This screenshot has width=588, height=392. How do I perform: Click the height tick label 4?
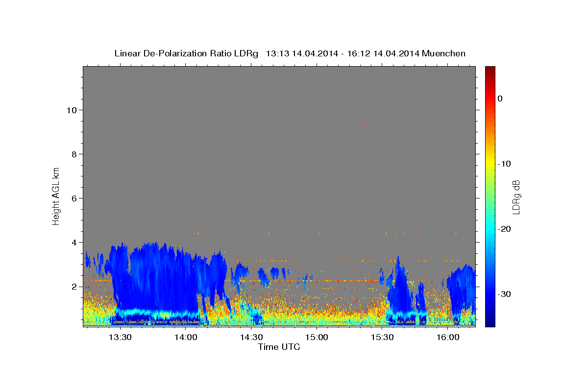coord(74,243)
